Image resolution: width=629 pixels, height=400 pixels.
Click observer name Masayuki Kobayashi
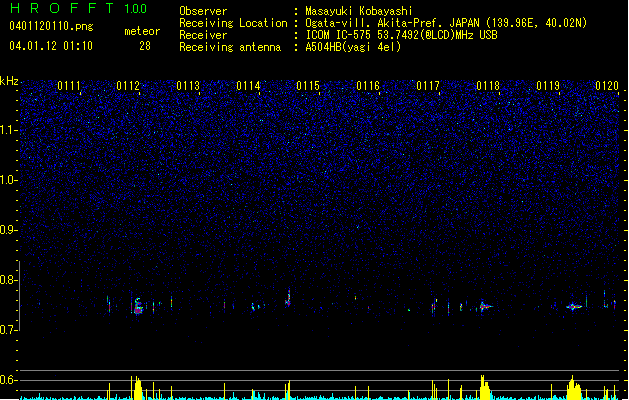coord(359,11)
